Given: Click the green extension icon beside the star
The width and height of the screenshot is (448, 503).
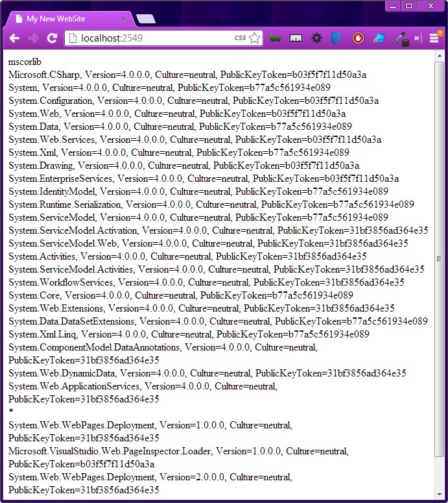Looking at the screenshot, I should pyautogui.click(x=275, y=38).
